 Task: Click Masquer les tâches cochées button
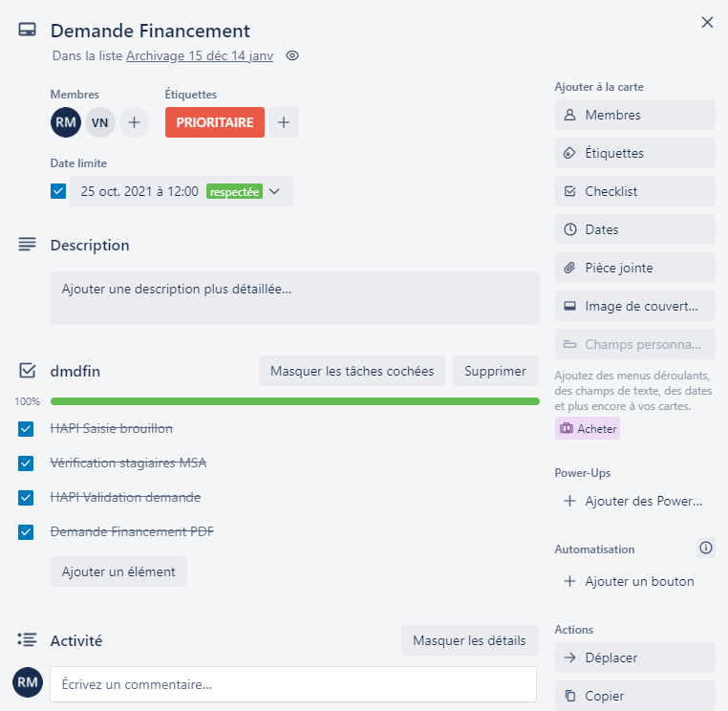tap(352, 371)
